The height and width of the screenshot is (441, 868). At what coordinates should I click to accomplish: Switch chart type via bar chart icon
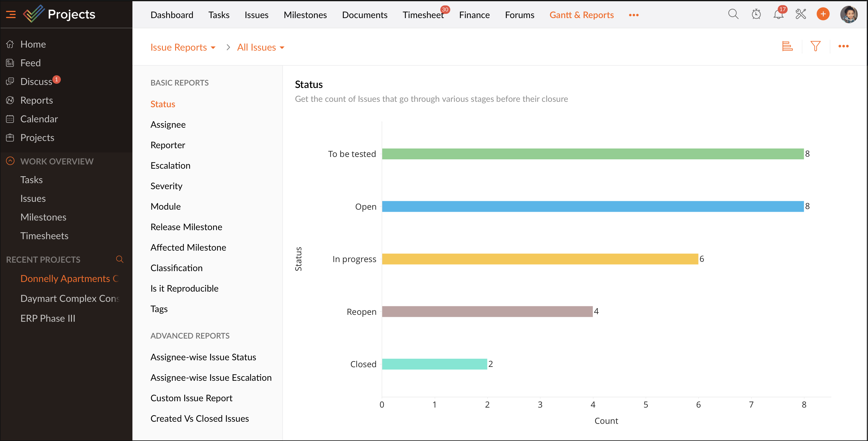tap(787, 46)
